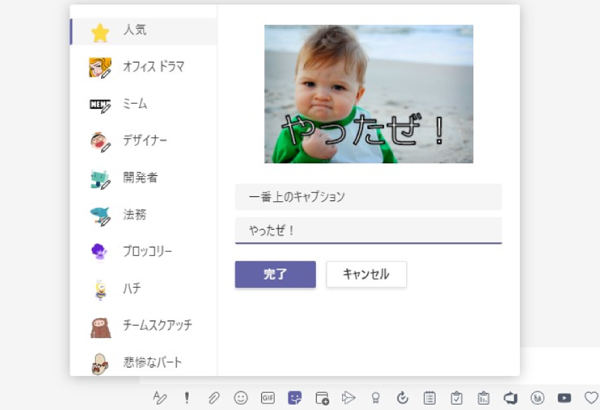Open the notepad list icon in the toolbar
The width and height of the screenshot is (600, 410).
(429, 398)
